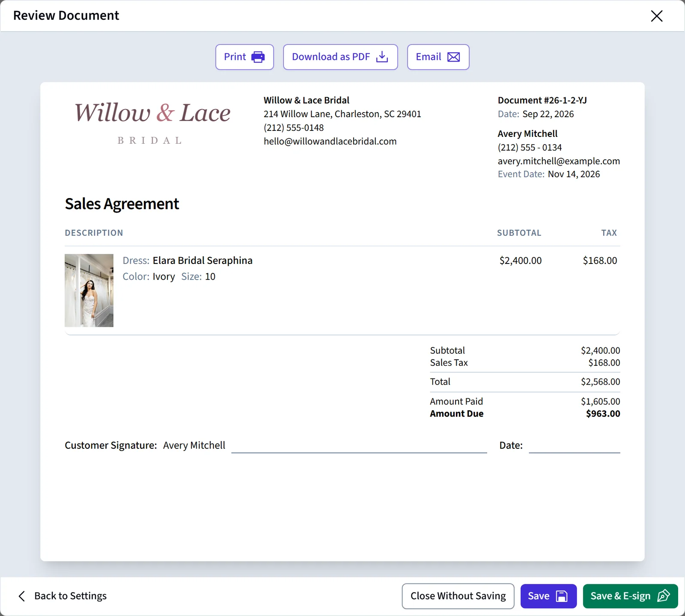Image resolution: width=685 pixels, height=616 pixels.
Task: Click the document date Sep 22, 2026
Action: [548, 114]
